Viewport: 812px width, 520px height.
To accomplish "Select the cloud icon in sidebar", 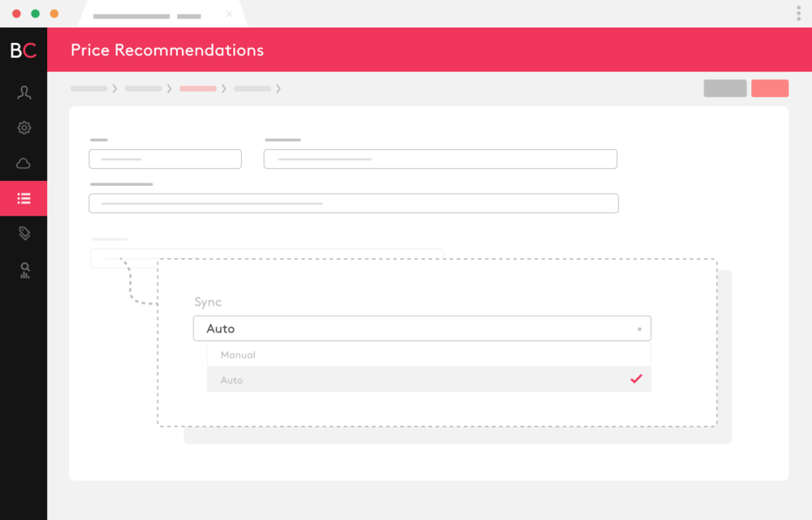I will [24, 163].
